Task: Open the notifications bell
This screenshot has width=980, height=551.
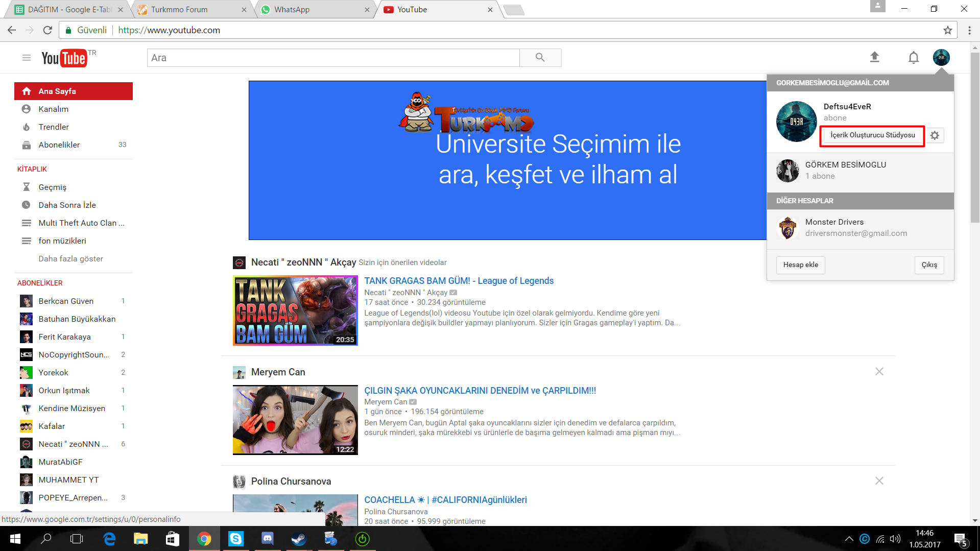Action: [914, 58]
